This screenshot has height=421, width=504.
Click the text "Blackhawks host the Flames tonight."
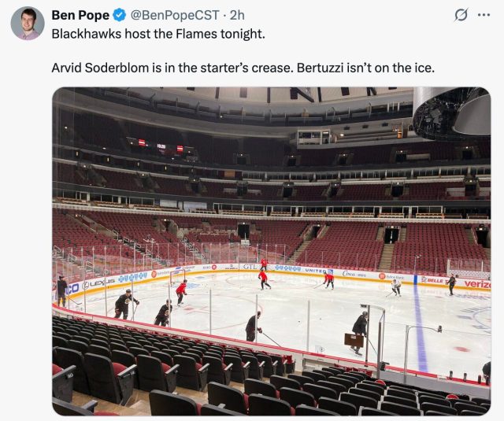point(158,34)
